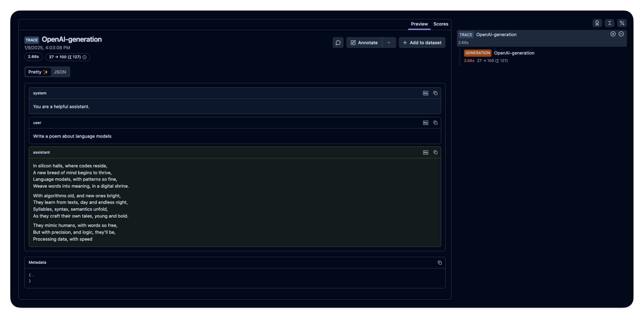Switch the view from Pretty to JSON
The image size is (644, 318).
pyautogui.click(x=60, y=72)
